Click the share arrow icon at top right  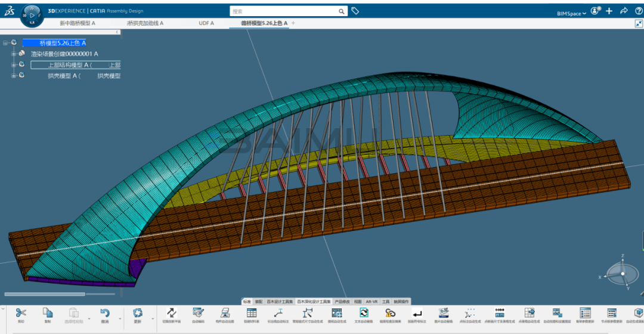tap(624, 11)
